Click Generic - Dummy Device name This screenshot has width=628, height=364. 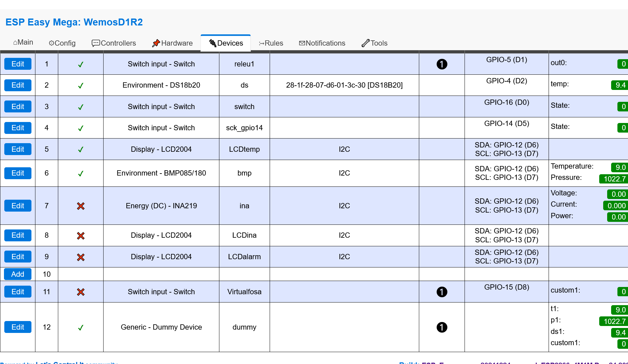pos(161,327)
